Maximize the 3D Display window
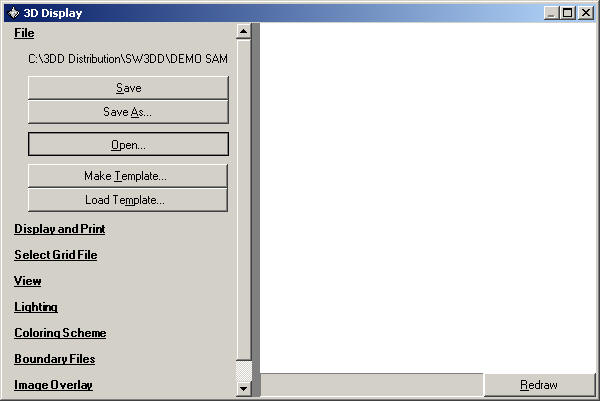Viewport: 600px width, 401px height. (568, 13)
